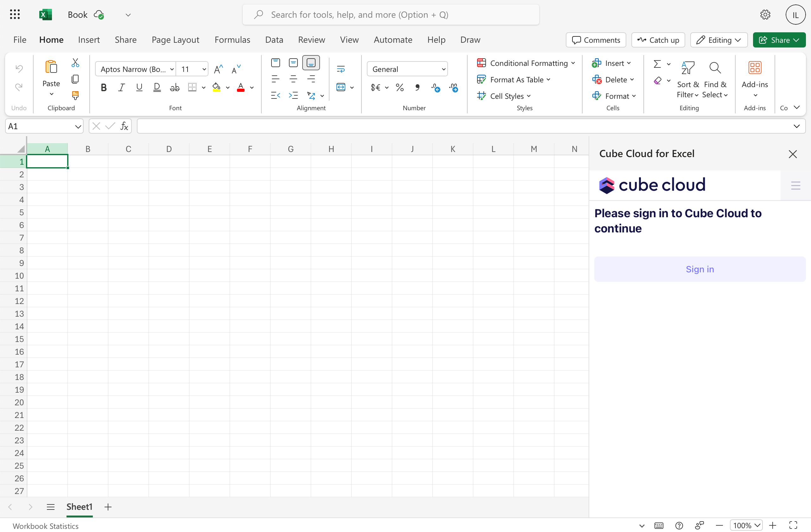Click the Wrap Text icon
Screen dimensions: 811x532
[341, 69]
